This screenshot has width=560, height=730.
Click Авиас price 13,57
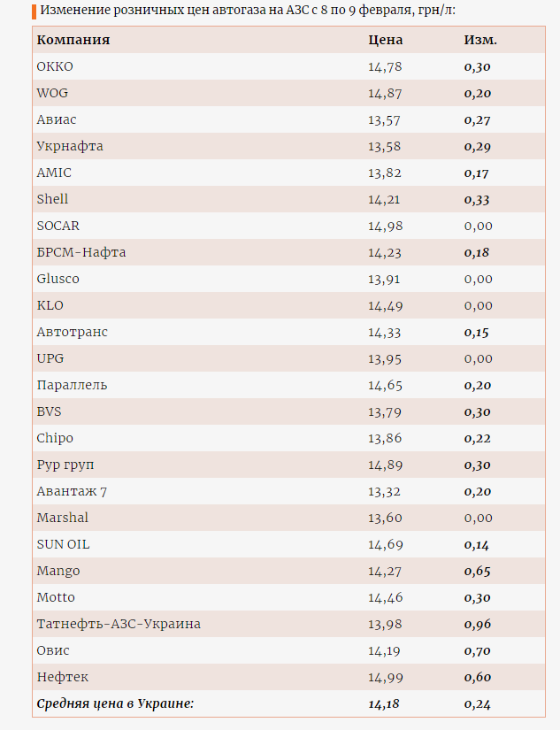[384, 120]
